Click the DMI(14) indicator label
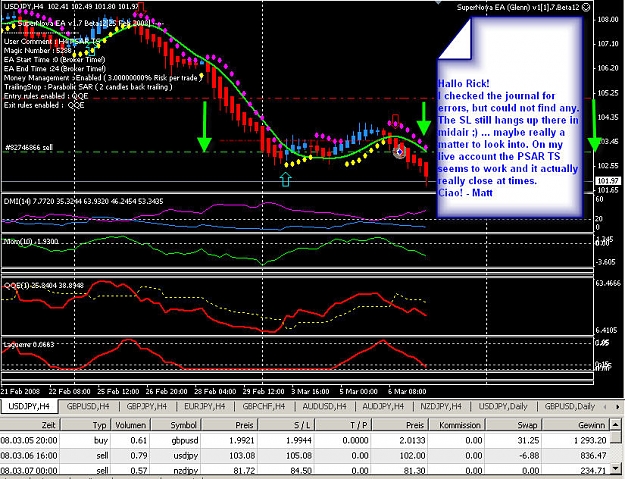625x479 pixels. point(83,201)
